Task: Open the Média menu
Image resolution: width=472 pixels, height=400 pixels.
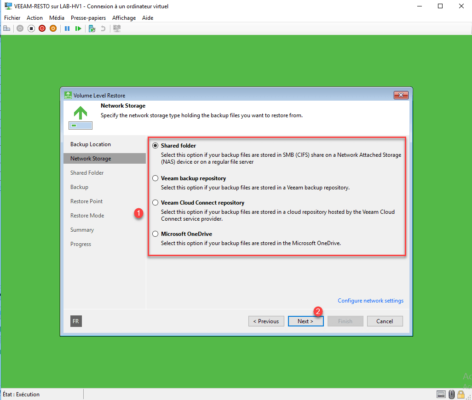Action: [57, 18]
